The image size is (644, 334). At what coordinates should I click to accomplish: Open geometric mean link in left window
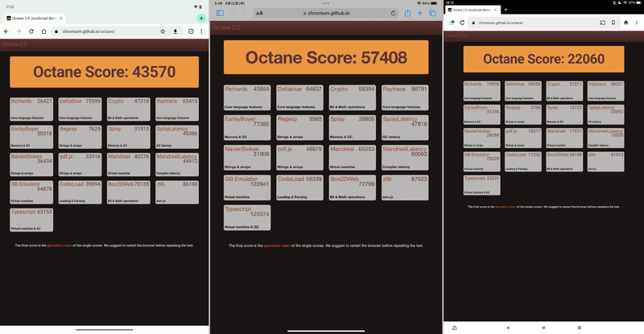click(x=60, y=245)
